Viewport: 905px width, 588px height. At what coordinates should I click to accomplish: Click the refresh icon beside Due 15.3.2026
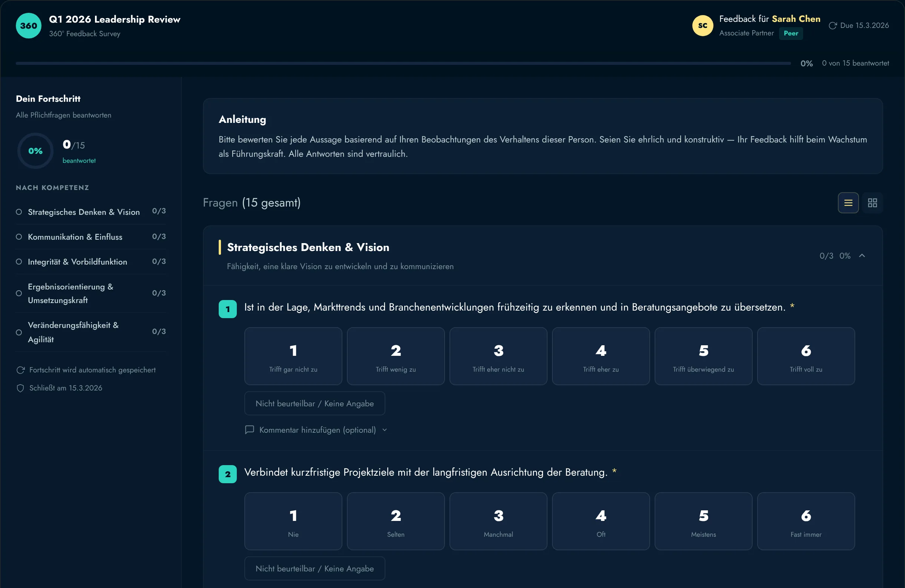pos(832,26)
